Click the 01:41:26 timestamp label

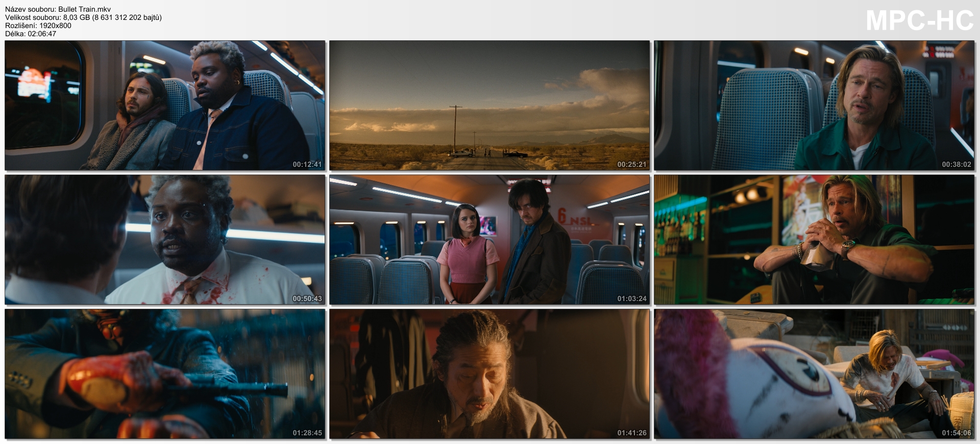(632, 433)
